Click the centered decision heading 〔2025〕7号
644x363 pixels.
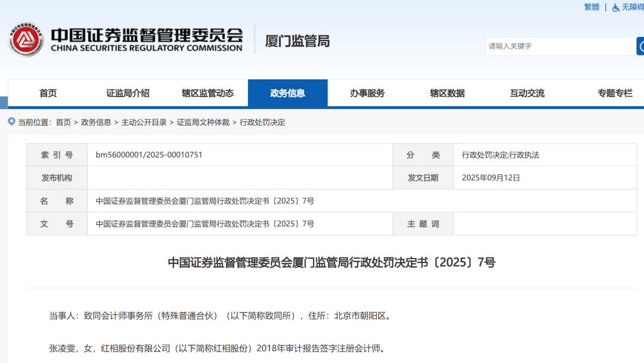click(x=332, y=262)
